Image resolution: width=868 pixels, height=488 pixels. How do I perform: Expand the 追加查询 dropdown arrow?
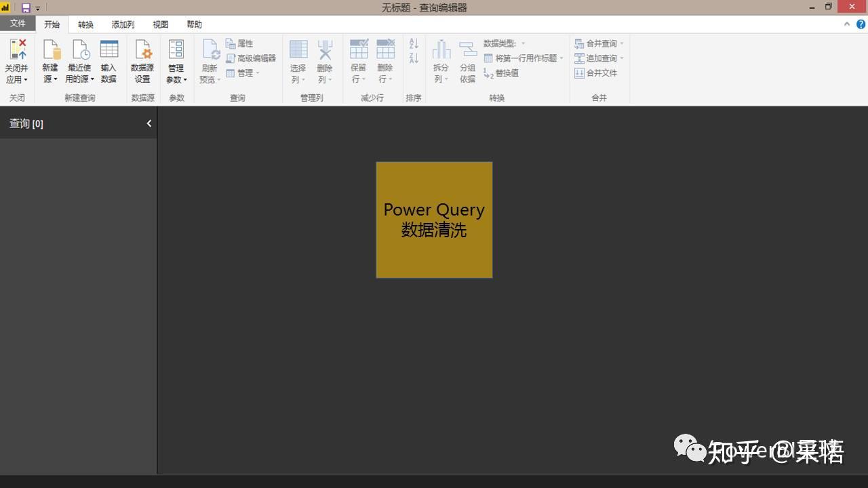(622, 58)
